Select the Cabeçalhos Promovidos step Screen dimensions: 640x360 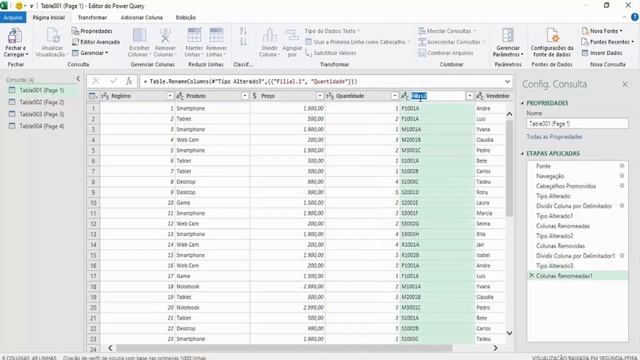click(566, 186)
